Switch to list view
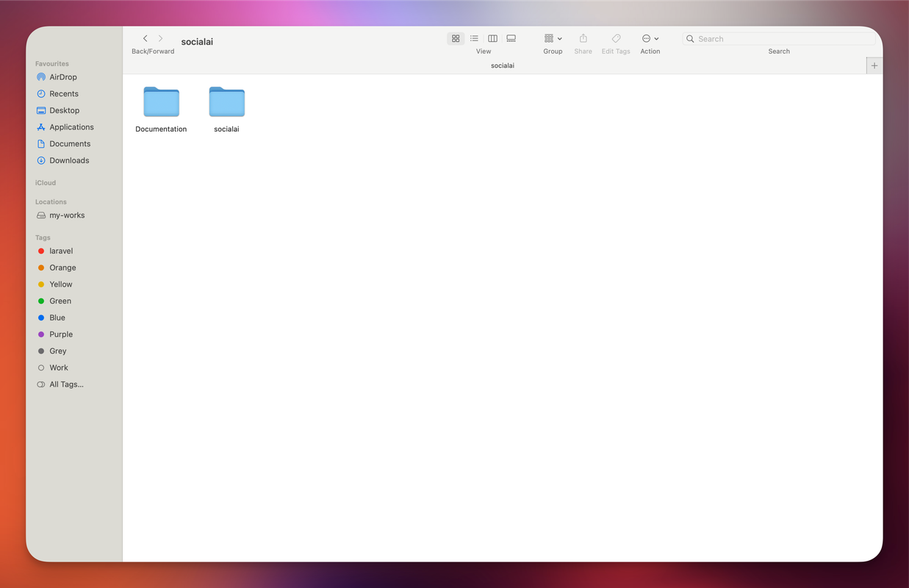 tap(474, 38)
